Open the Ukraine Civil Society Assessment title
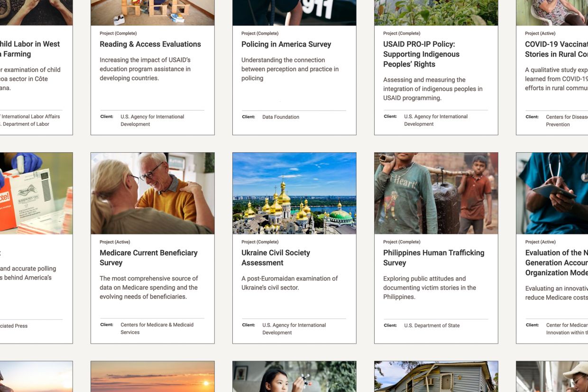 click(x=276, y=258)
